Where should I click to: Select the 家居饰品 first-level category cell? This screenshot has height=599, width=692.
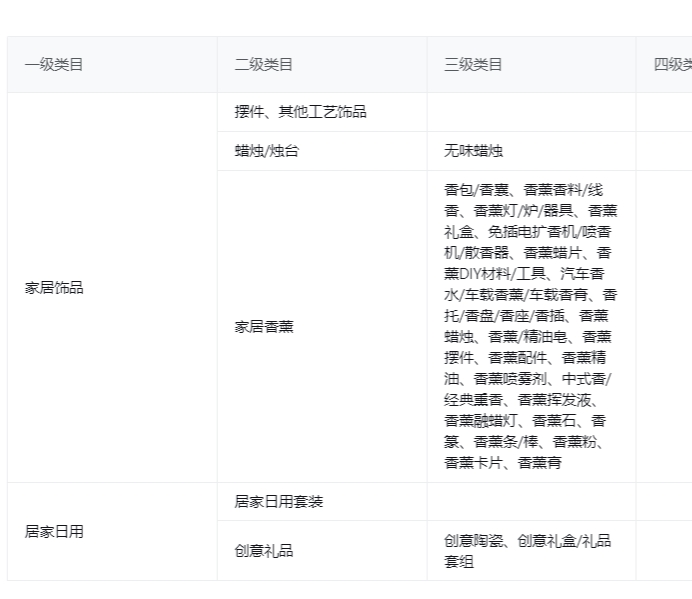[54, 288]
